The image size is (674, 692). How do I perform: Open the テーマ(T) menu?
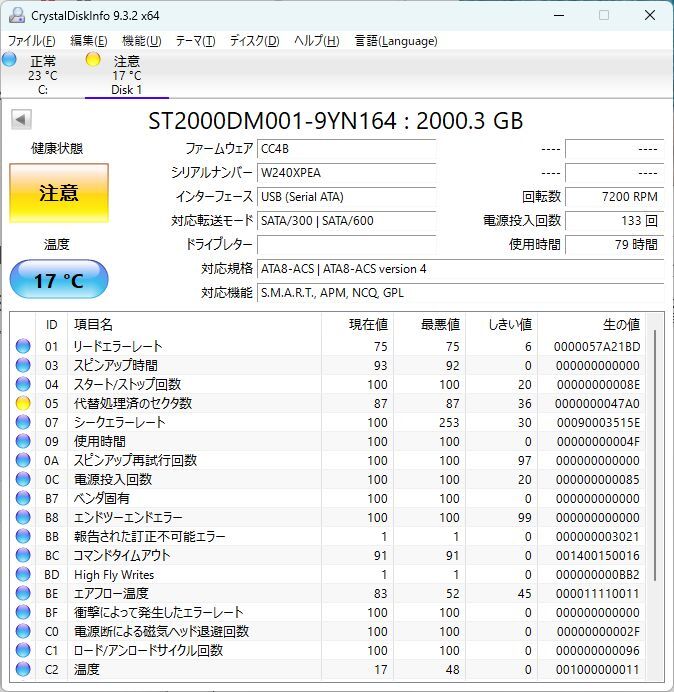coord(196,41)
